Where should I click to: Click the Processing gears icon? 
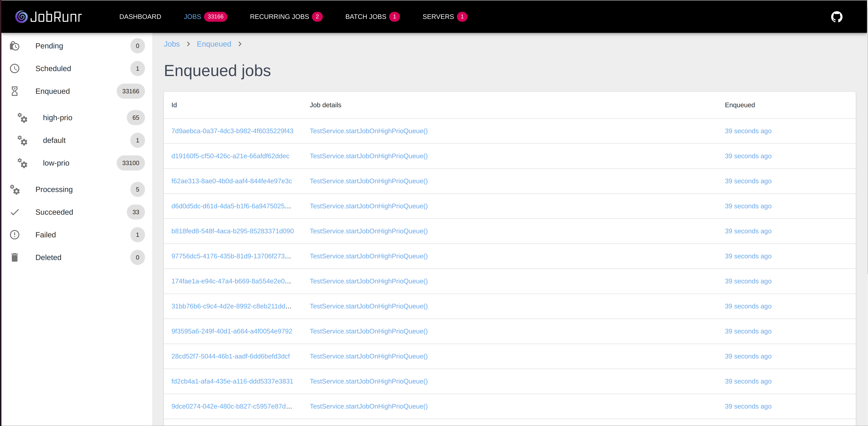tap(15, 190)
